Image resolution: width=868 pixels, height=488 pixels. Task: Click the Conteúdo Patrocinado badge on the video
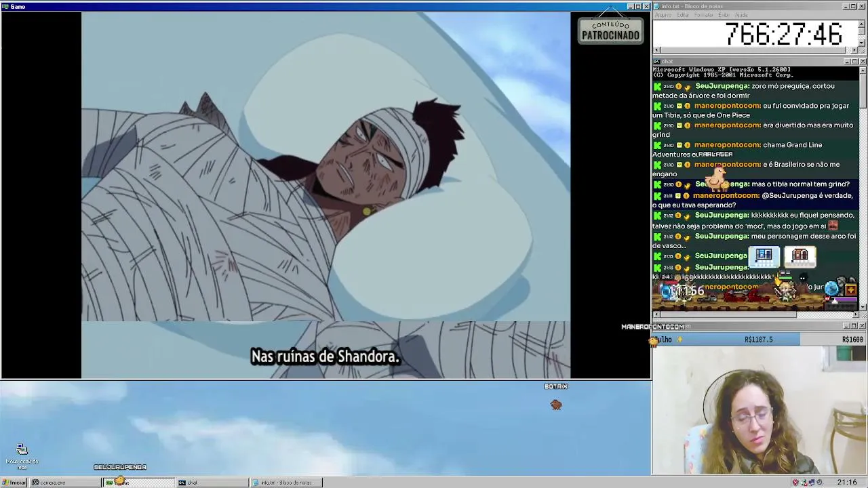[x=610, y=30]
